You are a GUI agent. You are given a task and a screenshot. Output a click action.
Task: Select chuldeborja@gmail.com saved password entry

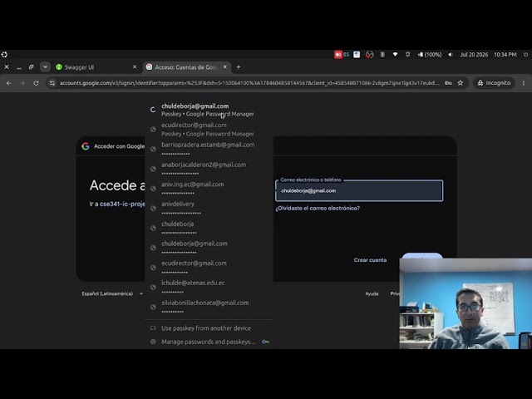coord(209,248)
